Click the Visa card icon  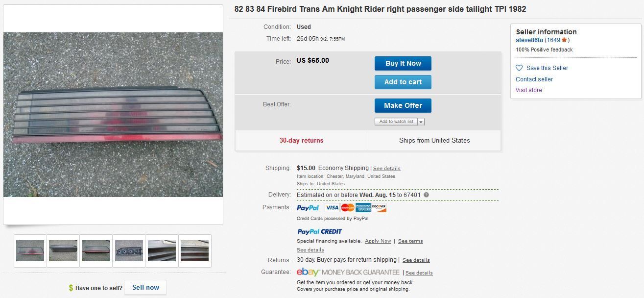coord(332,208)
